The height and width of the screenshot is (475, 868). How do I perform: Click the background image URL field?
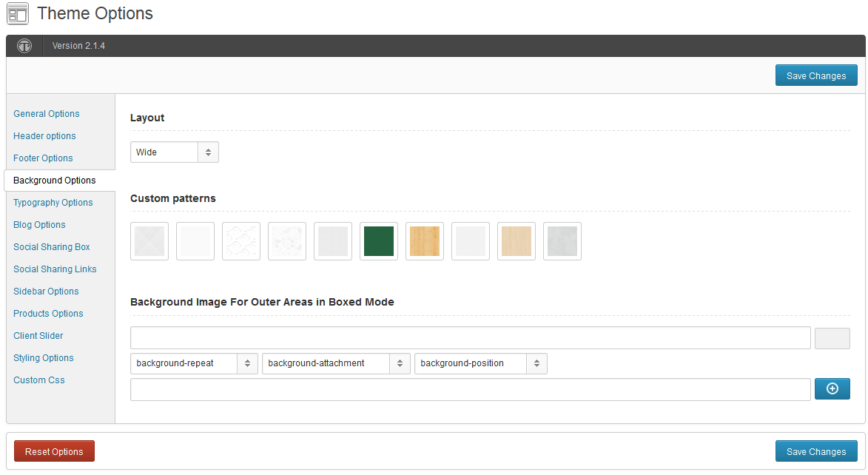471,337
